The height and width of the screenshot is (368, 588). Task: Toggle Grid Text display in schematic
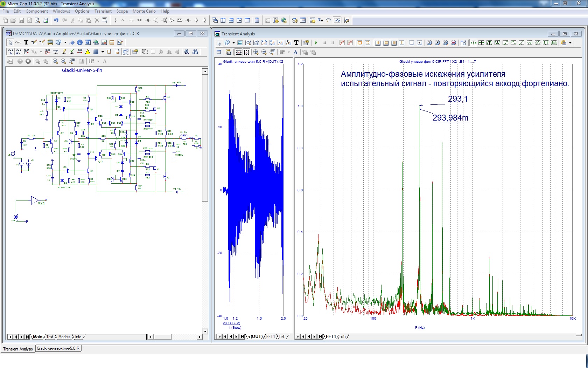[x=10, y=52]
